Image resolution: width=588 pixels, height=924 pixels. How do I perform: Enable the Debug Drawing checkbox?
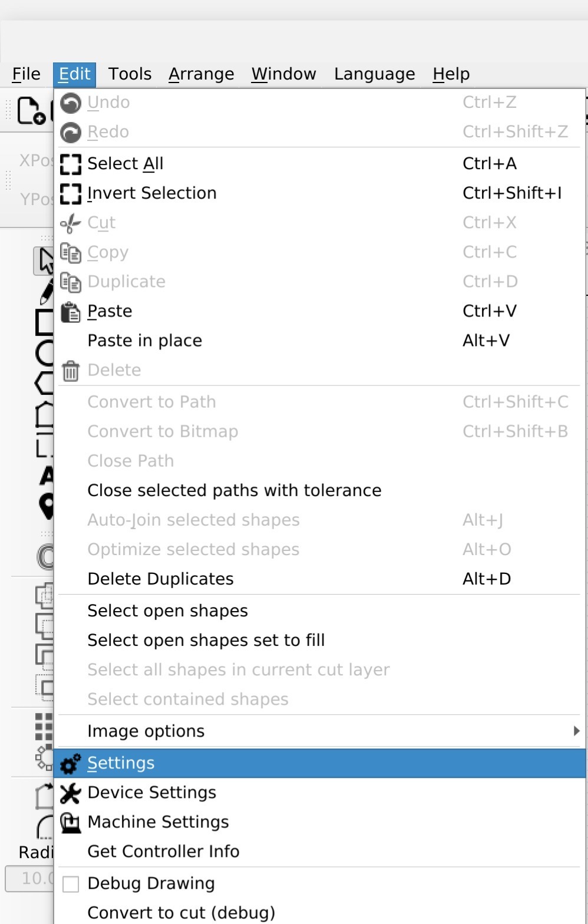click(x=71, y=884)
